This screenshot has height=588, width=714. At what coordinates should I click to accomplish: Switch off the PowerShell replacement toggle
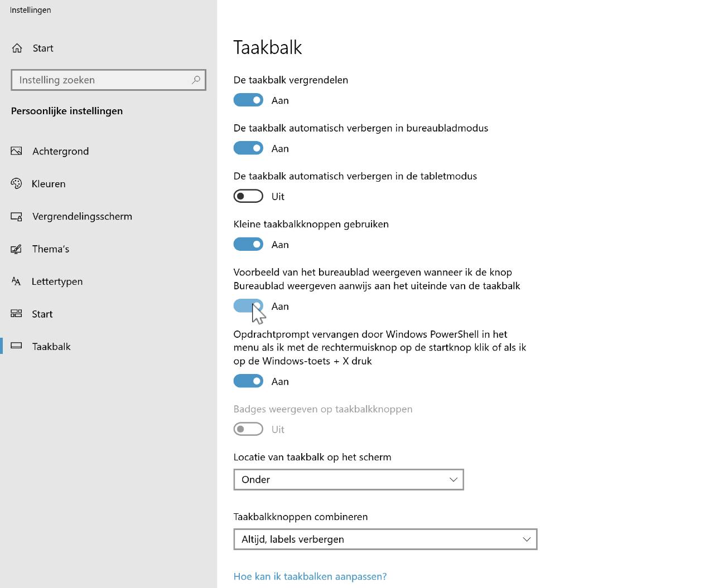coord(248,381)
